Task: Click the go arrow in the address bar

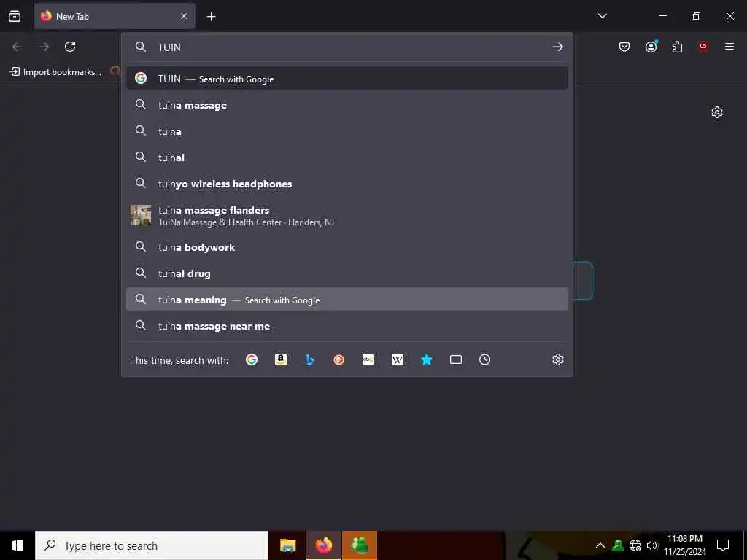Action: [557, 47]
